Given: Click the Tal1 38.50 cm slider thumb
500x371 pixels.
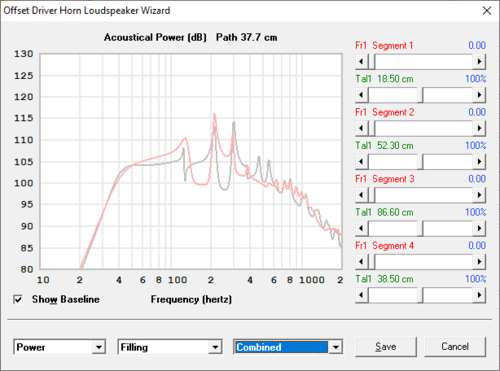Looking at the screenshot, I should tap(420, 295).
